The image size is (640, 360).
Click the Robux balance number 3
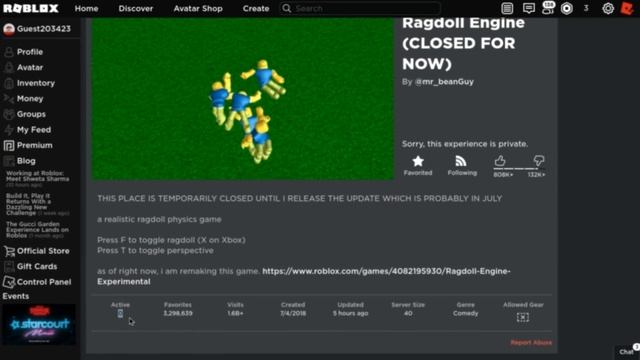[586, 8]
